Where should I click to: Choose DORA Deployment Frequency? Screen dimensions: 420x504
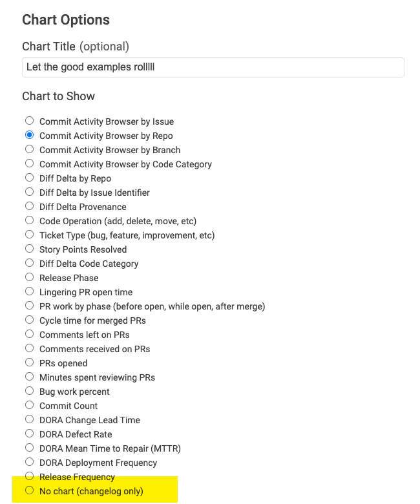click(x=29, y=462)
